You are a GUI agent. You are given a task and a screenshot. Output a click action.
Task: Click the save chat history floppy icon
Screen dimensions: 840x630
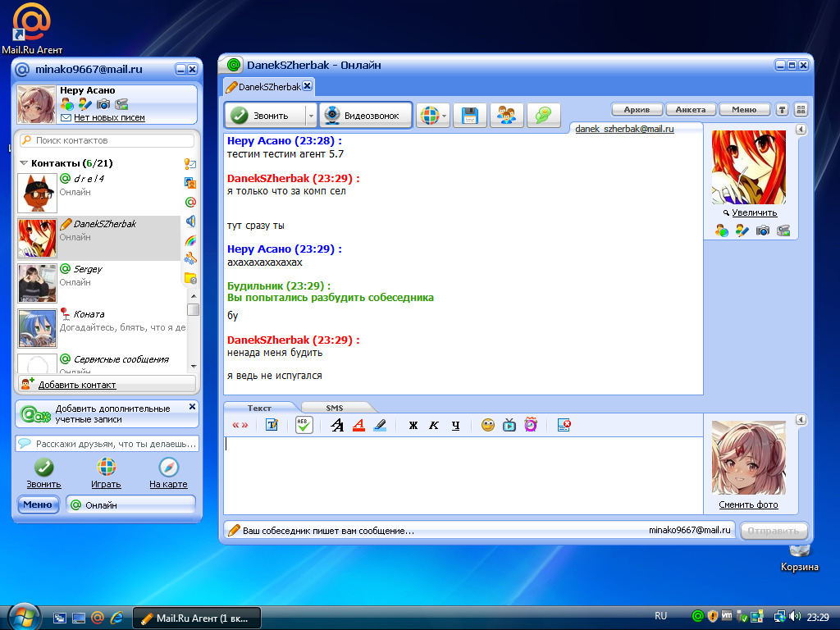tap(470, 116)
